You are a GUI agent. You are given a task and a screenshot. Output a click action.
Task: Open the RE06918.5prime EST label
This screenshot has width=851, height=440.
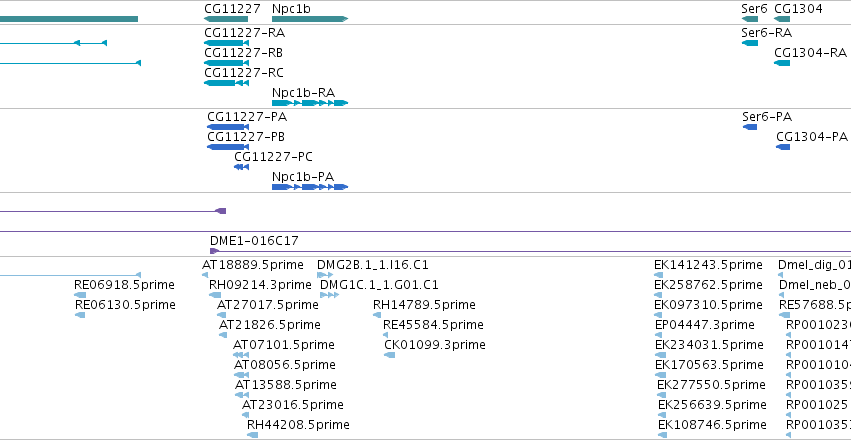click(x=124, y=285)
